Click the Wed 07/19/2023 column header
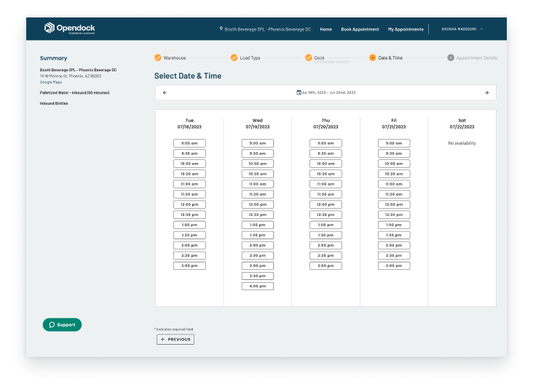This screenshot has width=533, height=392. (258, 124)
